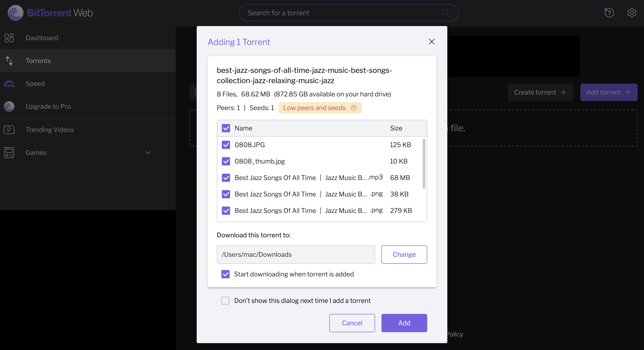The width and height of the screenshot is (644, 350).
Task: Uncheck the 0808_thumb.jpg file checkbox
Action: [x=226, y=161]
